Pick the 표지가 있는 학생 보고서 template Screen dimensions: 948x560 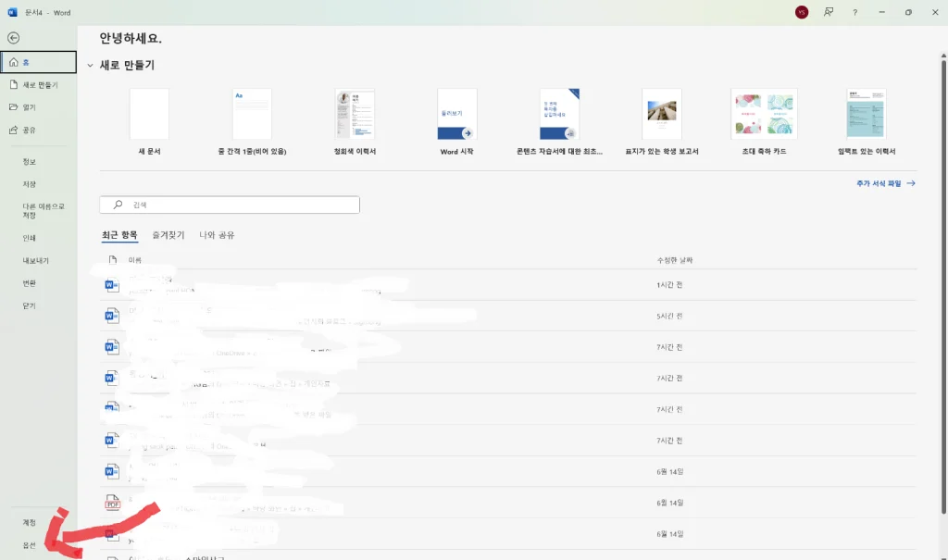pos(662,122)
